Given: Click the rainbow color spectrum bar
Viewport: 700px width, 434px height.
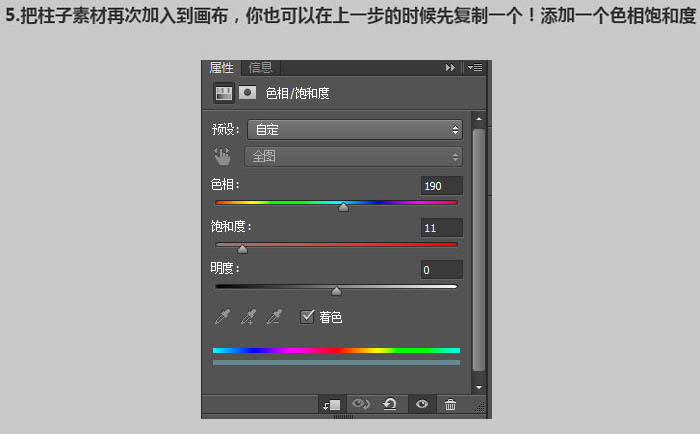Looking at the screenshot, I should click(x=336, y=351).
